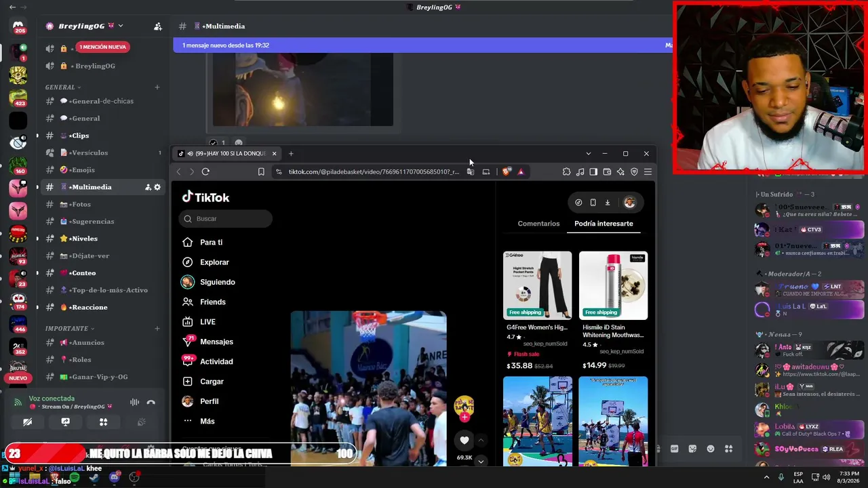Viewport: 868px width, 488px height.
Task: Disconnect from the Discord voice channel
Action: click(151, 403)
